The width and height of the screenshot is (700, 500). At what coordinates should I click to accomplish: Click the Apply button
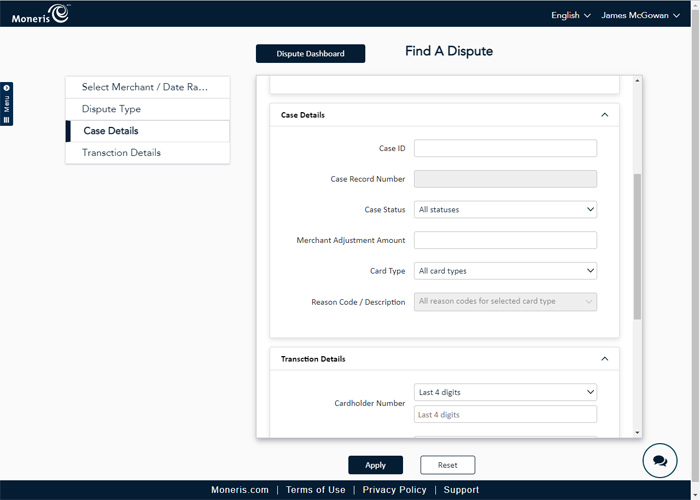pyautogui.click(x=375, y=465)
